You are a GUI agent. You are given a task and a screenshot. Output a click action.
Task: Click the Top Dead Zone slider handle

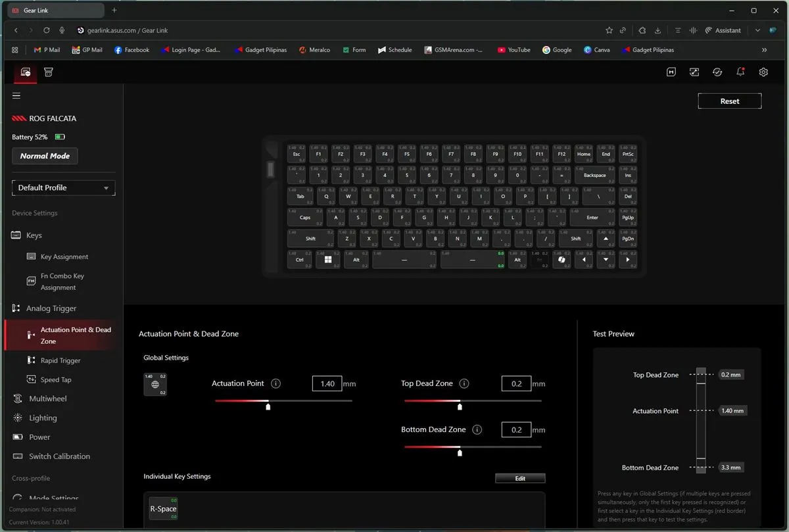point(460,406)
